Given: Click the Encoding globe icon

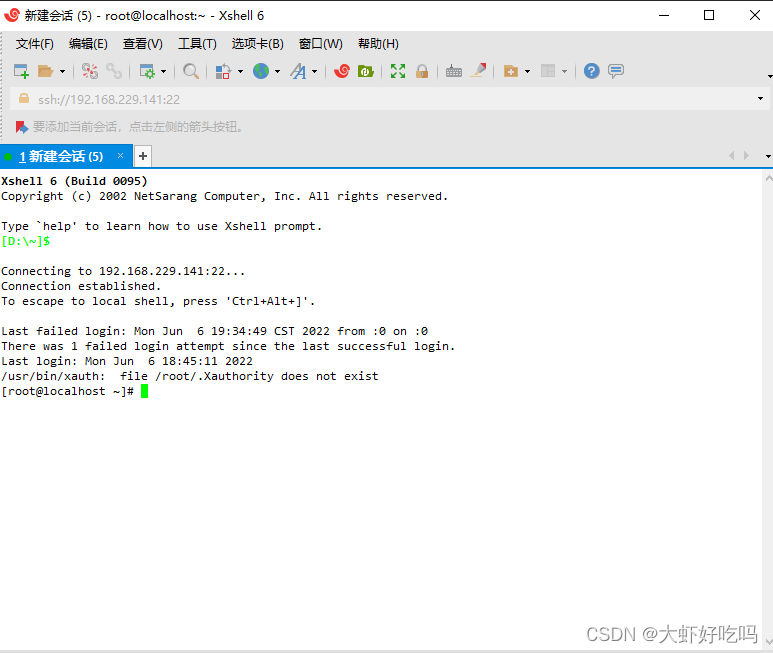Looking at the screenshot, I should click(x=261, y=71).
